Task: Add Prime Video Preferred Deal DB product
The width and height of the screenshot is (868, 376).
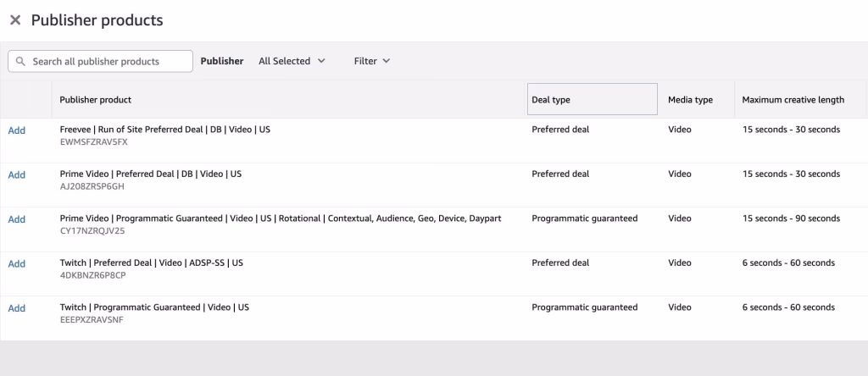Action: click(17, 174)
